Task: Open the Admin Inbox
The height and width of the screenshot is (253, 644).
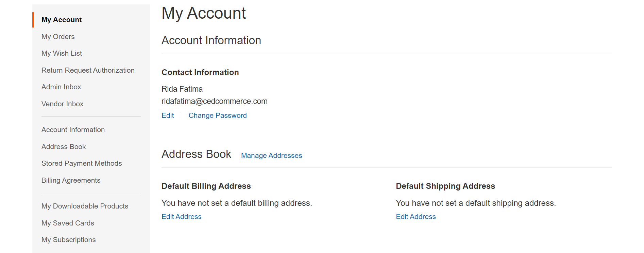Action: (61, 87)
